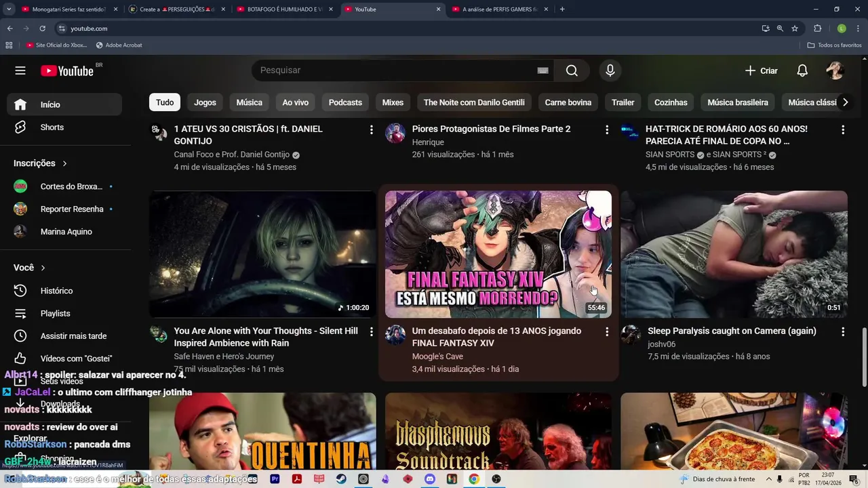Click the Criar button
Screen dimensions: 868x488
click(x=761, y=70)
